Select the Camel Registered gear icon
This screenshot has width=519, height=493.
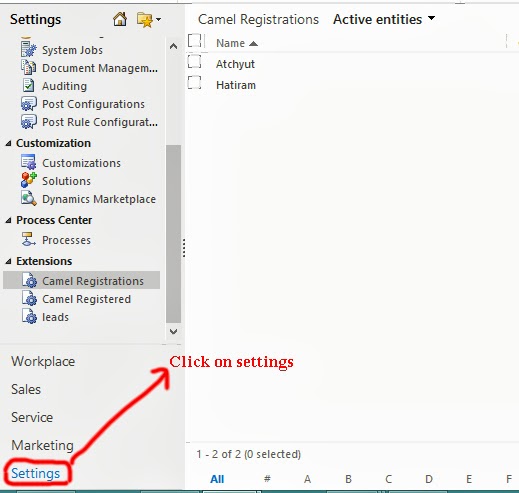point(29,298)
